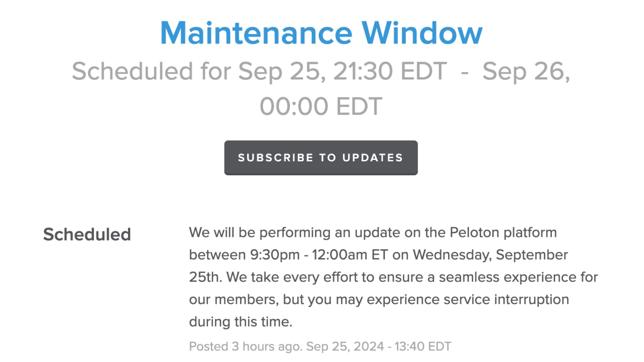The image size is (644, 362).
Task: Click 'Wednesday, September' in the description
Action: [490, 255]
